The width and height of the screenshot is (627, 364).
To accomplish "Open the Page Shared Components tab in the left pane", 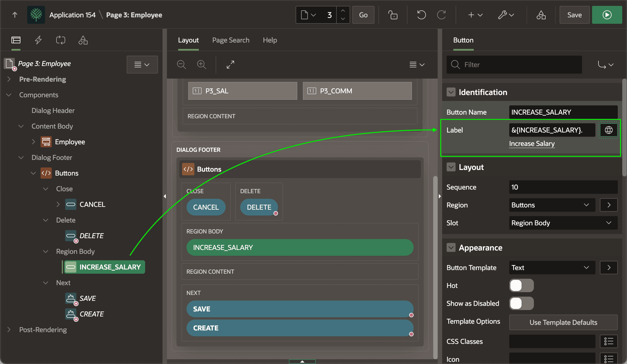I will (x=83, y=40).
